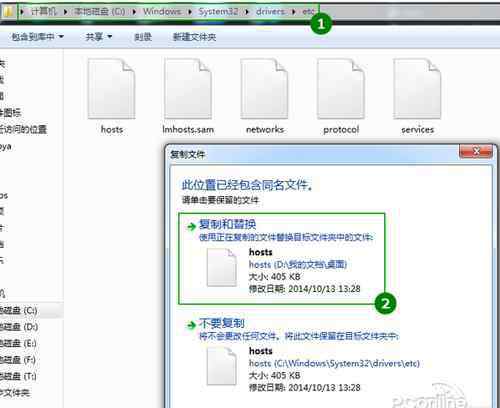Close the 复制文件 dialog
The width and height of the screenshot is (500, 408).
click(x=476, y=152)
